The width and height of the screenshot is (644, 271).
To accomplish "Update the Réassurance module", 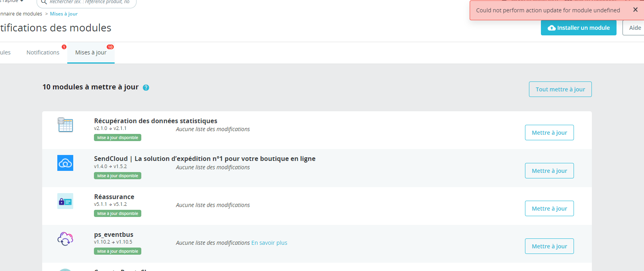I will [549, 209].
